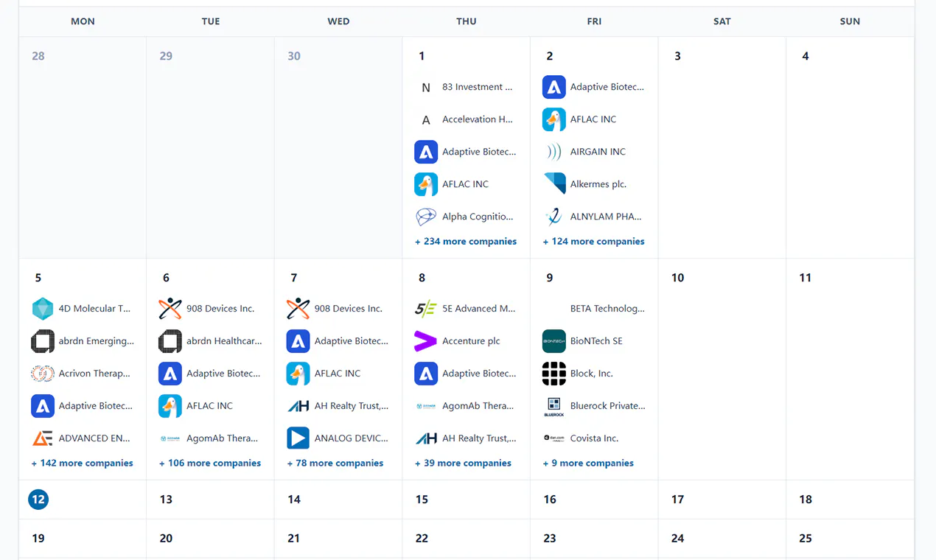Image resolution: width=936 pixels, height=560 pixels.
Task: Click the BioNTech SE logo icon
Action: [553, 341]
